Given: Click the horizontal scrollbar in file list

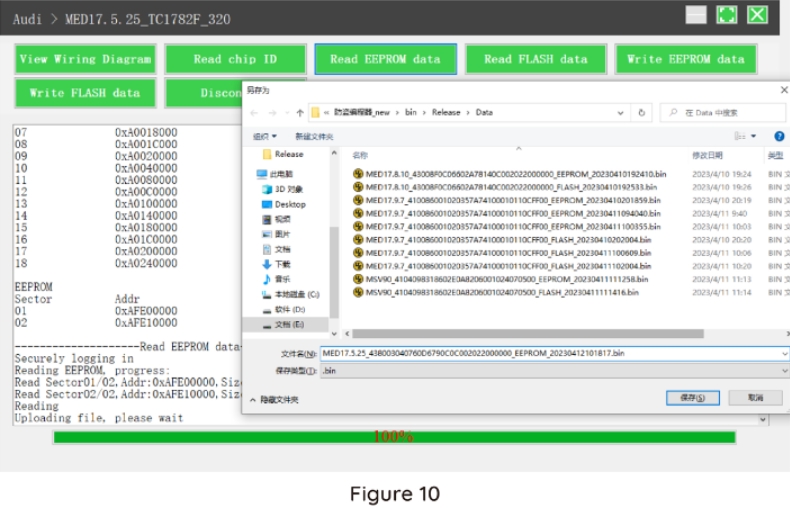Looking at the screenshot, I should (x=528, y=334).
